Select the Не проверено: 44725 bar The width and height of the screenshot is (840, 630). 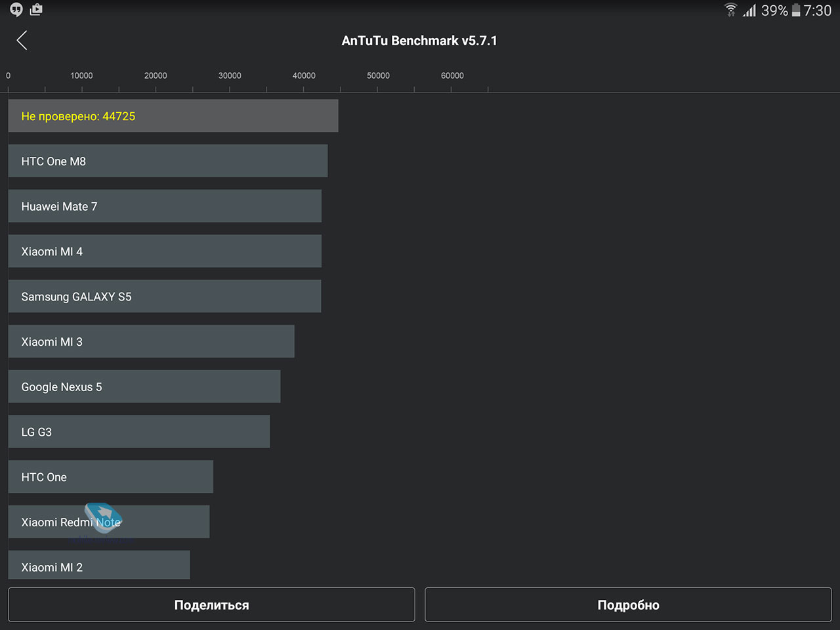173,116
